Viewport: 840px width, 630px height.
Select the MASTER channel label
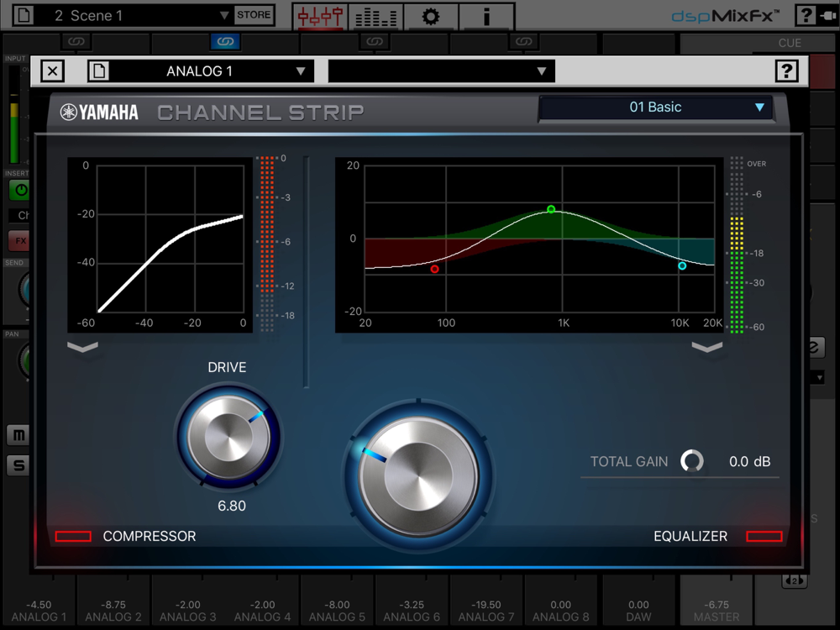pos(717,617)
